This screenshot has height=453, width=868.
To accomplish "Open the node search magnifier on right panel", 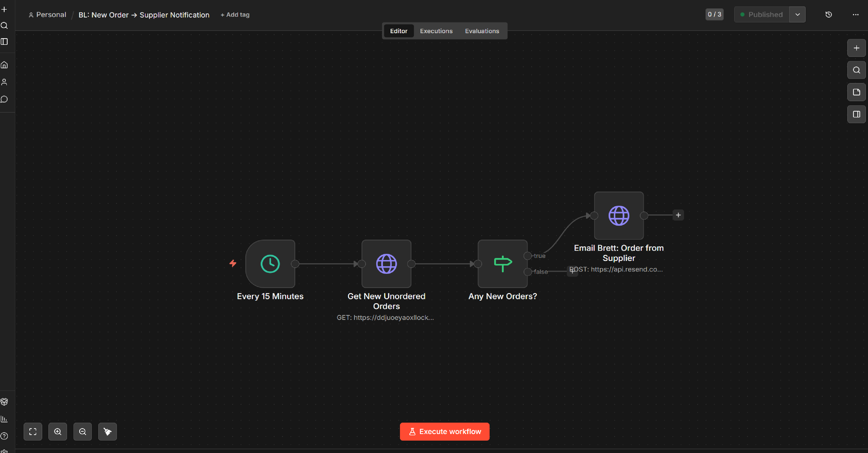I will click(x=856, y=70).
